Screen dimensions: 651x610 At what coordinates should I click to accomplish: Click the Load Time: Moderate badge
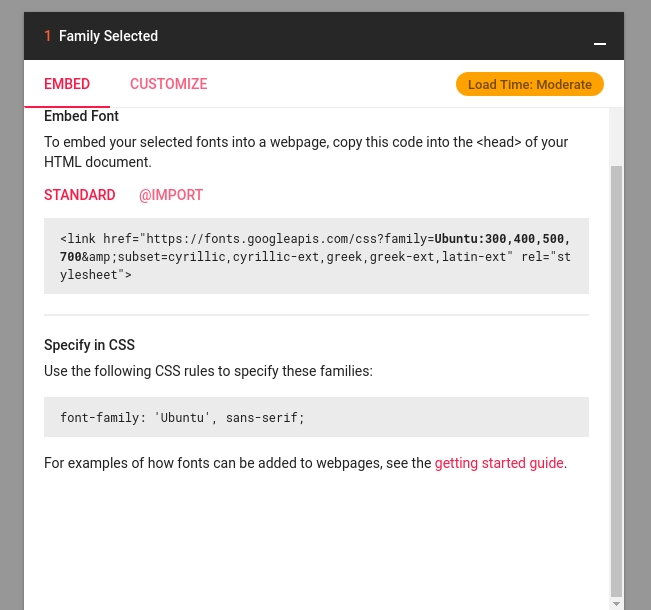(x=530, y=84)
